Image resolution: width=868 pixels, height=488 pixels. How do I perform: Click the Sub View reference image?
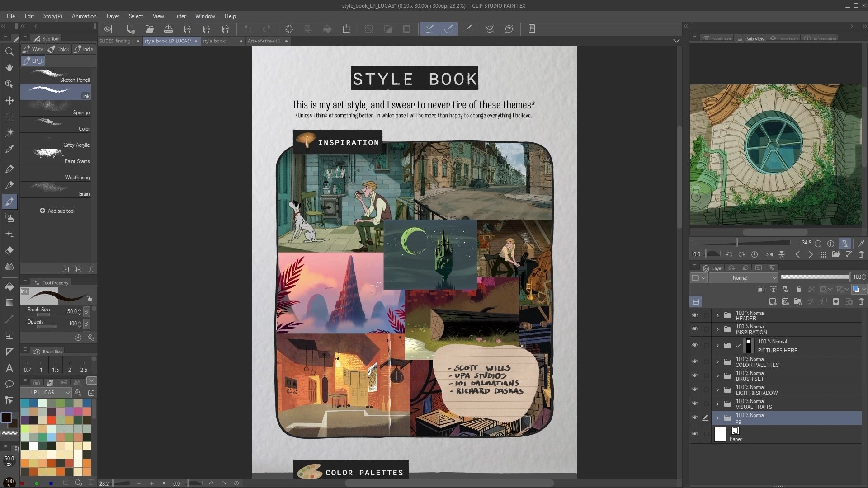coord(775,155)
